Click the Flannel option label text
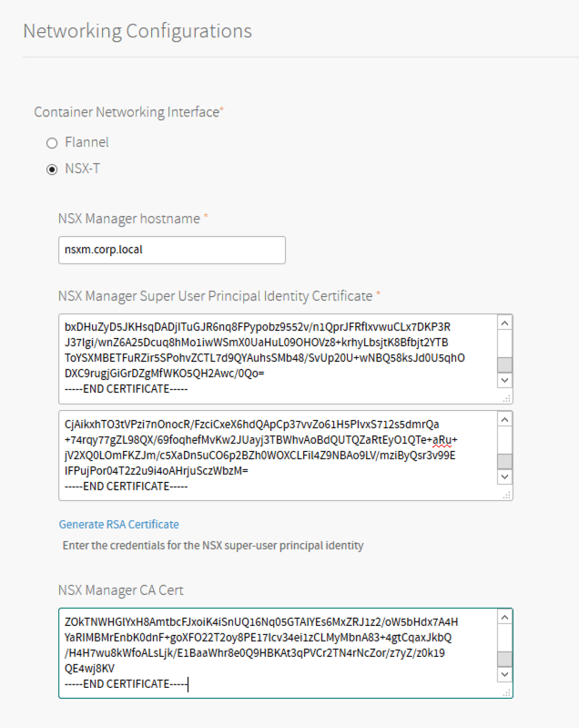 86,142
